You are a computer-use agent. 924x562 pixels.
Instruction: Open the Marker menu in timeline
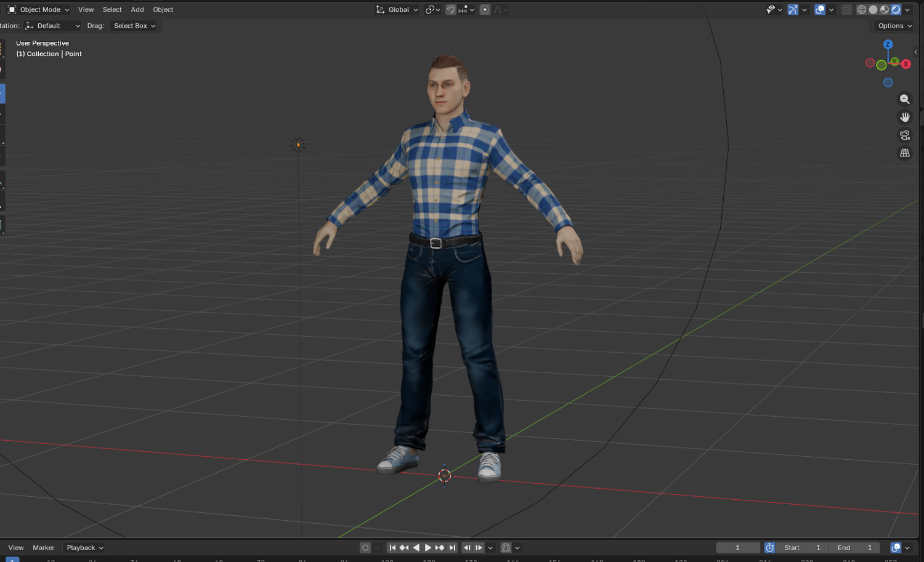click(43, 547)
